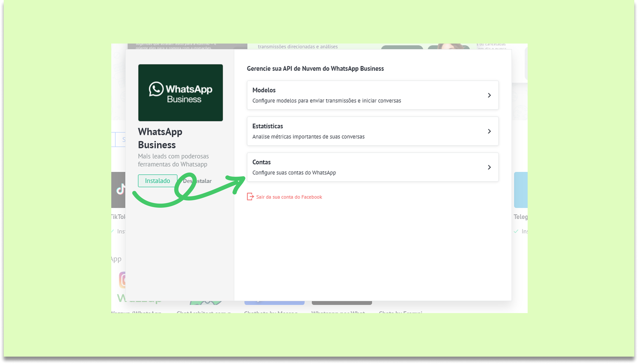Screen dimensions: 638x364
Task: Click the blue Chatbots tile at the bottom
Action: (274, 303)
